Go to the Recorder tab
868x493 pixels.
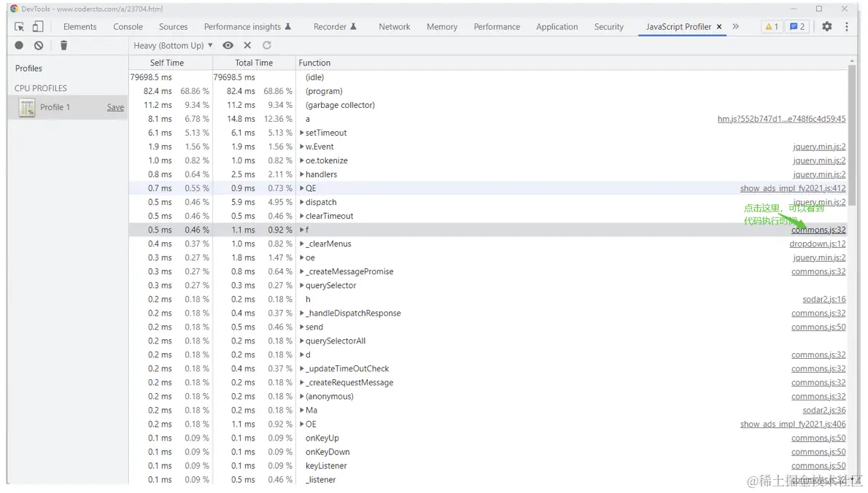[x=335, y=26]
